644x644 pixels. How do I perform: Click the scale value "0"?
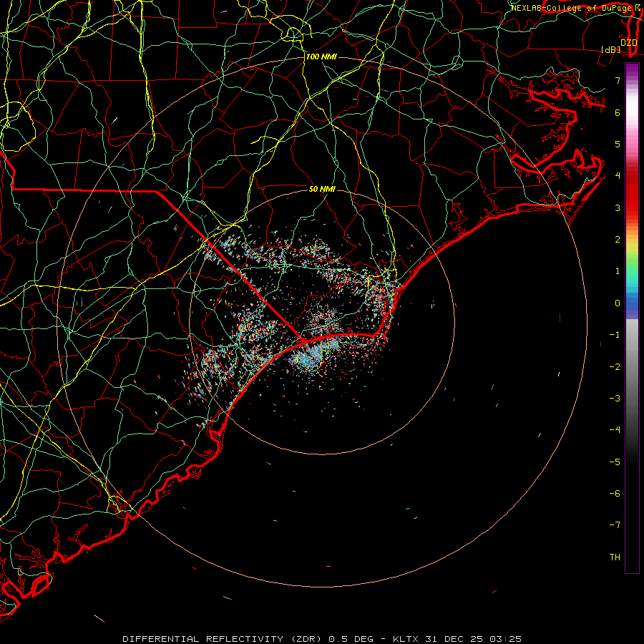(618, 303)
